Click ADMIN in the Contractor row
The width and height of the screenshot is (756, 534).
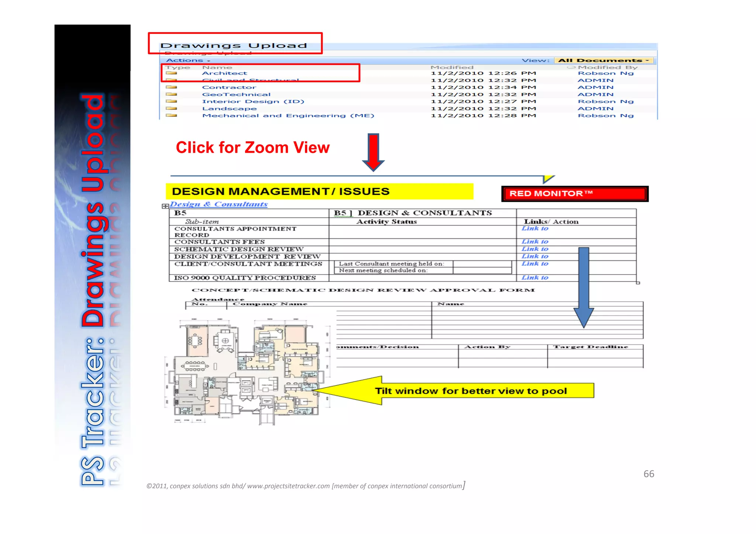(596, 87)
